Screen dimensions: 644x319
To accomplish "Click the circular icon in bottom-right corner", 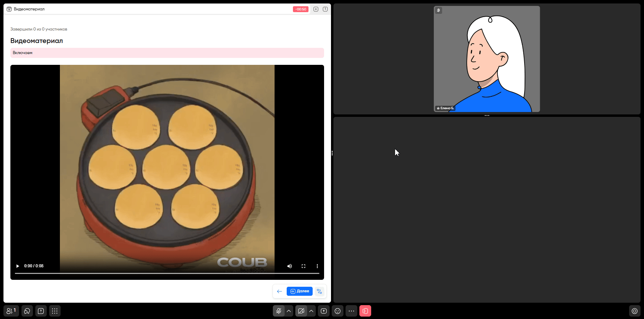I will pos(635,311).
